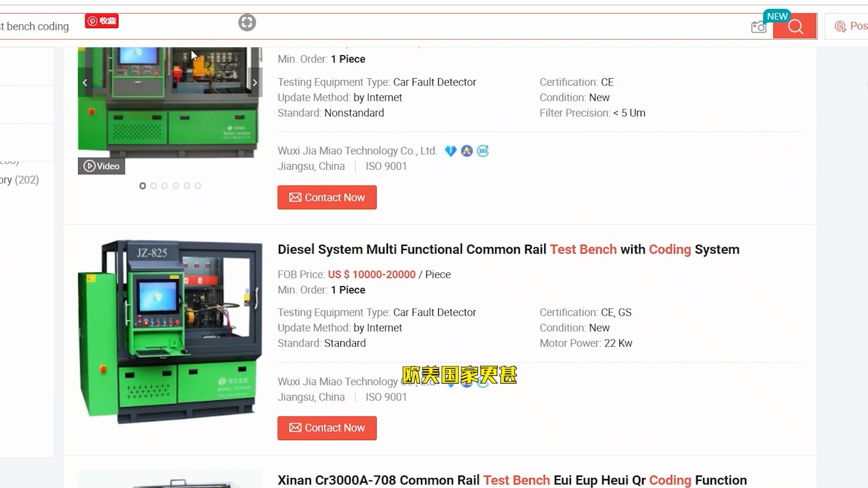868x488 pixels.
Task: Select the second image carousel dot
Action: pos(154,186)
